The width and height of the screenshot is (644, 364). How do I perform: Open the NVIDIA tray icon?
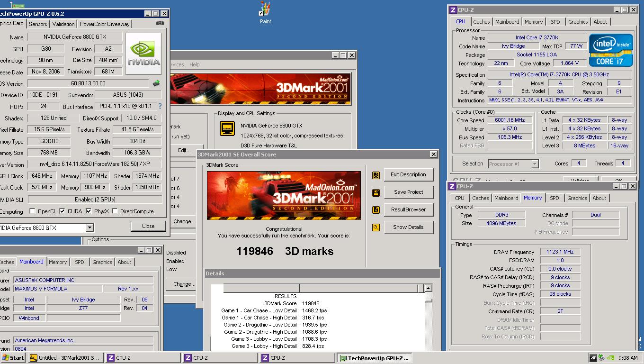(611, 358)
